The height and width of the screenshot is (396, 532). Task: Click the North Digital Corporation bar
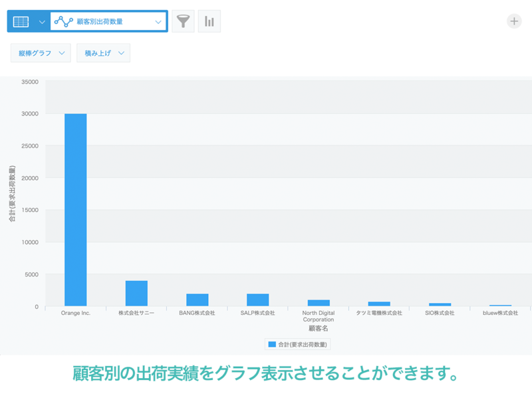click(x=319, y=303)
